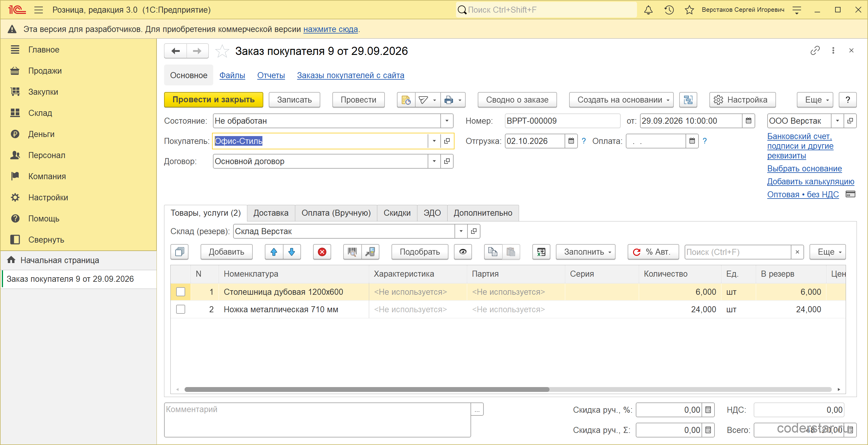The image size is (868, 445).
Task: Click the Комментарий text field
Action: (x=317, y=420)
